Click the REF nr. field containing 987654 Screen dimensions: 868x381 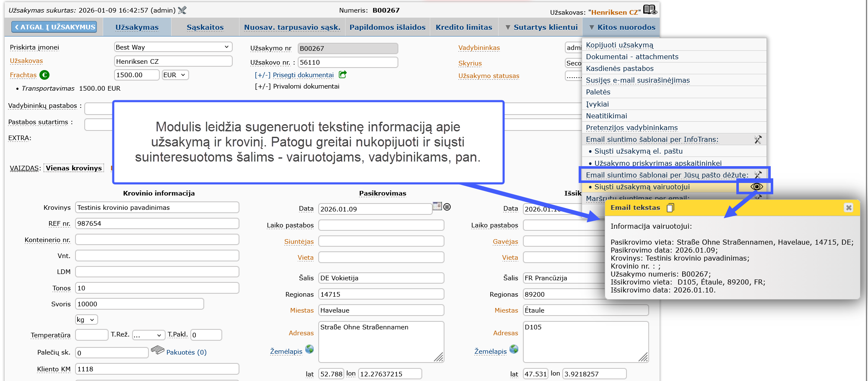click(x=157, y=224)
